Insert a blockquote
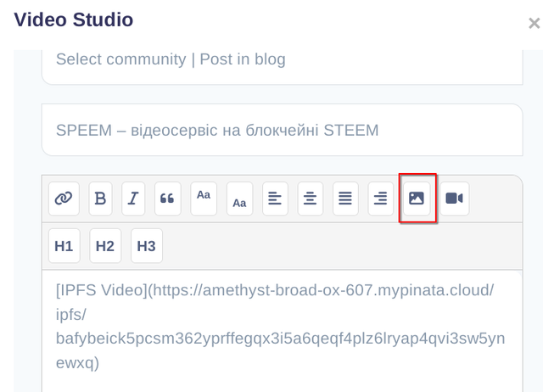The width and height of the screenshot is (543, 392). pos(168,199)
